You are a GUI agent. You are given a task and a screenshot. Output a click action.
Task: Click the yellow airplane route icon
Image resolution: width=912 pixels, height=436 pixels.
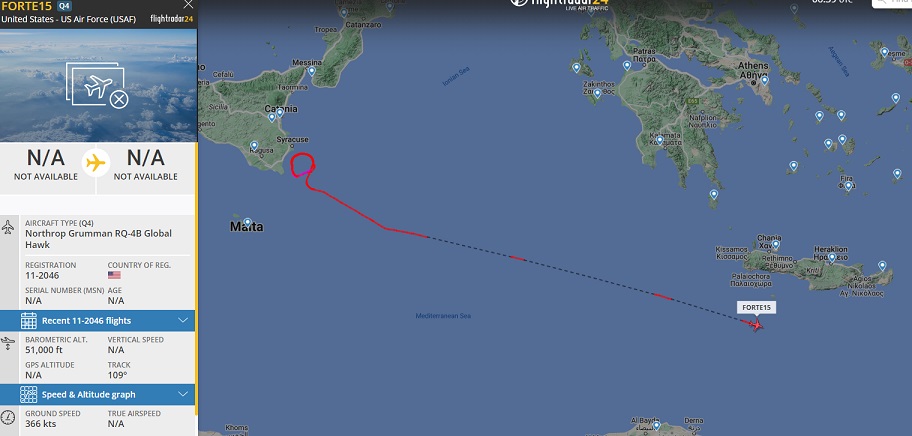96,163
